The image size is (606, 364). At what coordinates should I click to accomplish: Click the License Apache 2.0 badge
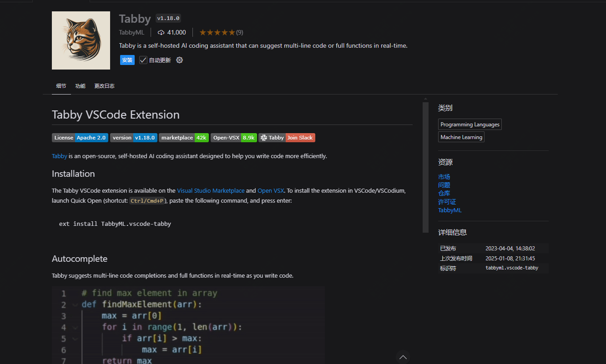pyautogui.click(x=80, y=138)
